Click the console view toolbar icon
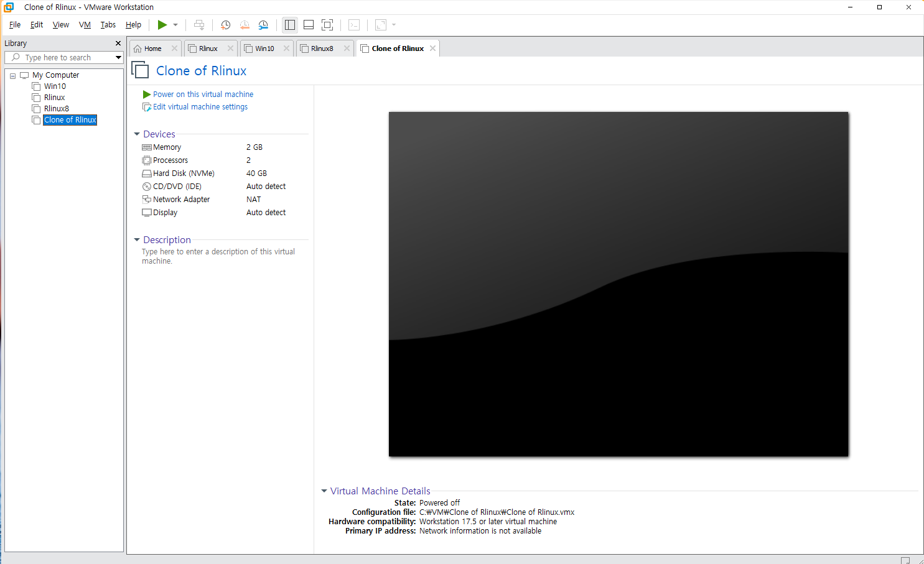This screenshot has width=924, height=564. 354,25
